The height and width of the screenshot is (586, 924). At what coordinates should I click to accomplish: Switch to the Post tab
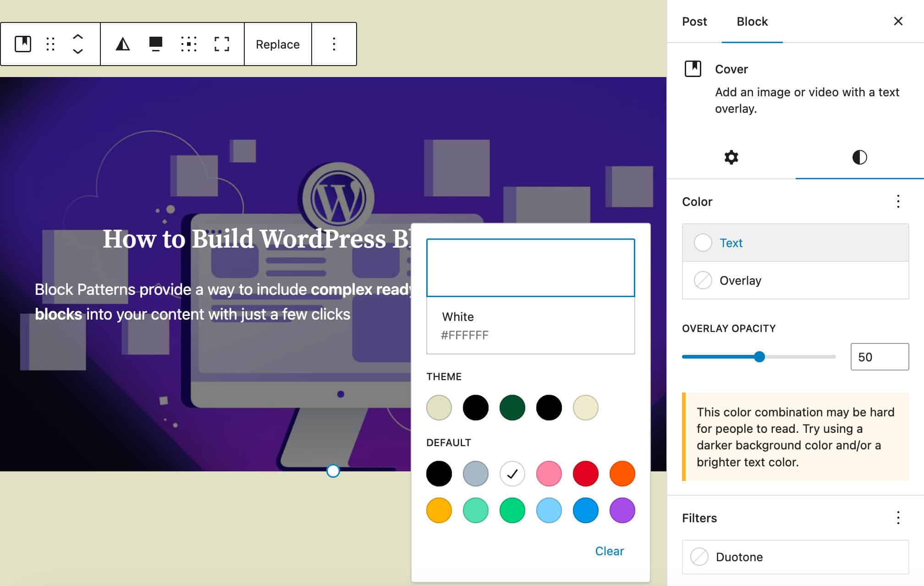coord(694,21)
